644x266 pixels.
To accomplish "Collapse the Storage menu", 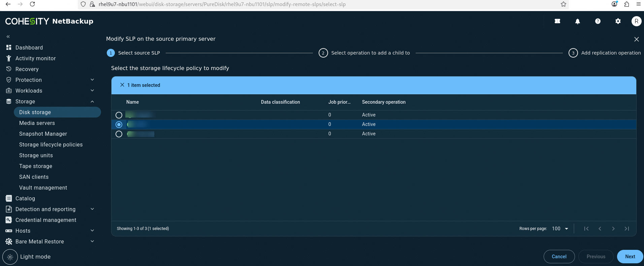I will [x=92, y=101].
